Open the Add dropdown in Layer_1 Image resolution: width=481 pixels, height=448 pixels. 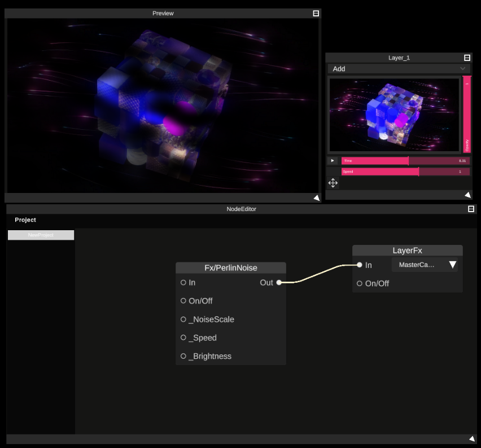click(399, 68)
